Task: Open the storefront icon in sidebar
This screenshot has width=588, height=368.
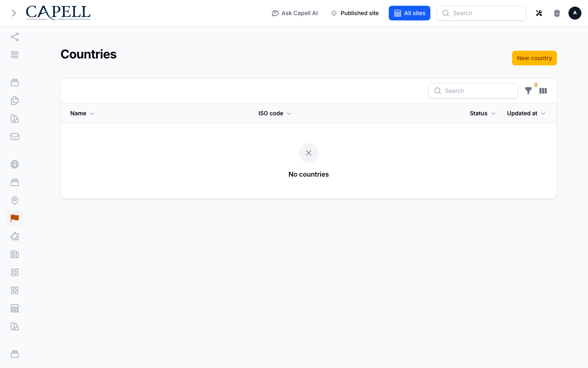Action: 15,308
